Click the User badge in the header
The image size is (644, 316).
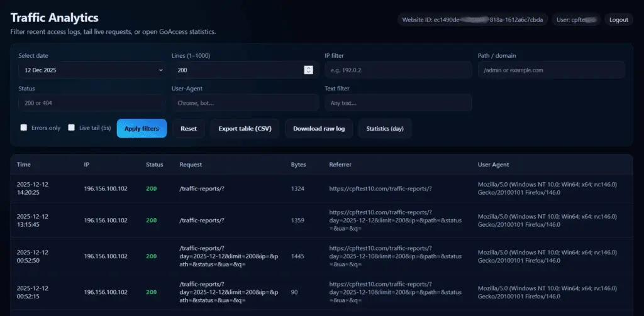click(576, 19)
